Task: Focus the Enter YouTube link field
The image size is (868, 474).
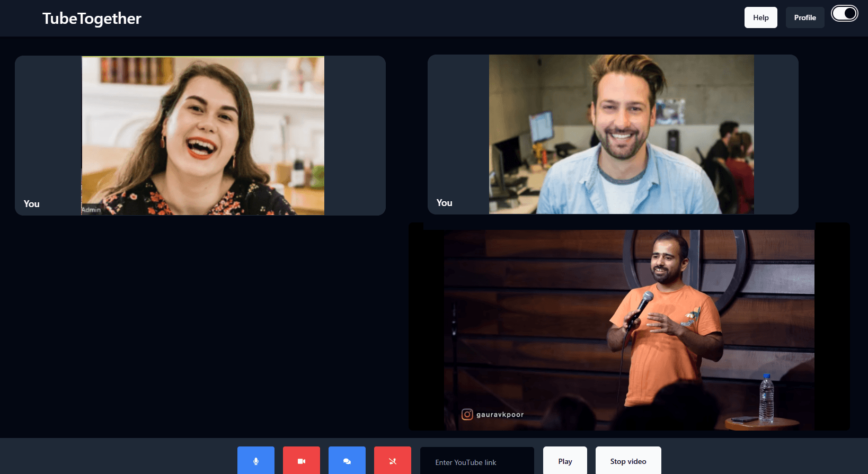Action: tap(477, 462)
